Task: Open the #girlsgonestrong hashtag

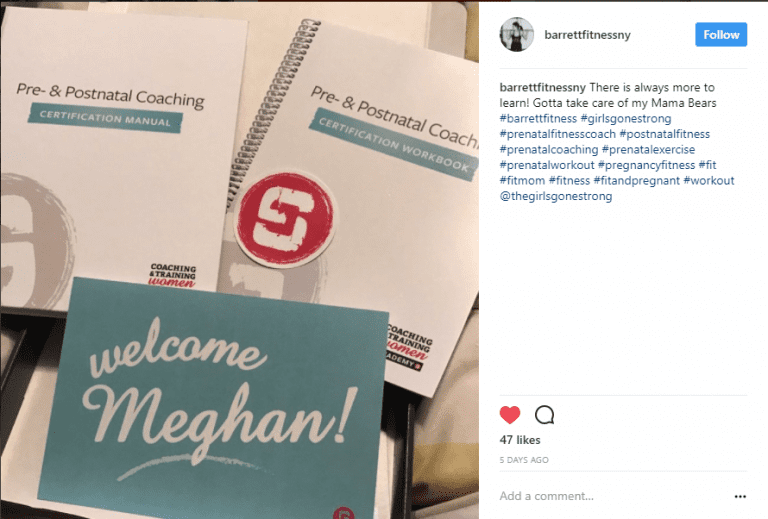Action: tap(626, 118)
